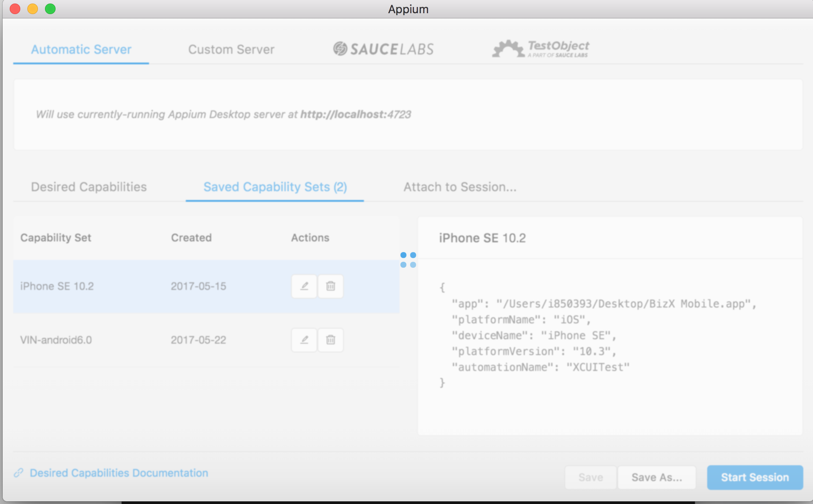
Task: Minimize the Appium window
Action: [x=33, y=9]
